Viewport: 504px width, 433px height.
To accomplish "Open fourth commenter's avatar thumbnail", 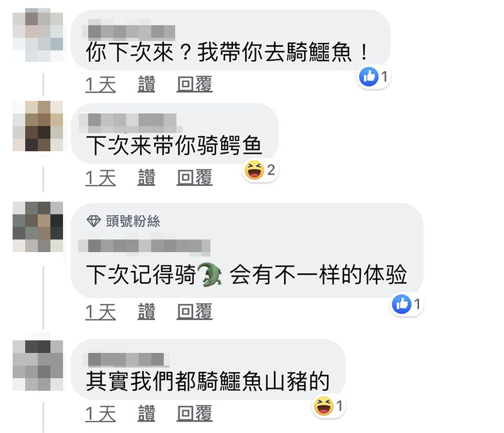I will click(x=38, y=365).
